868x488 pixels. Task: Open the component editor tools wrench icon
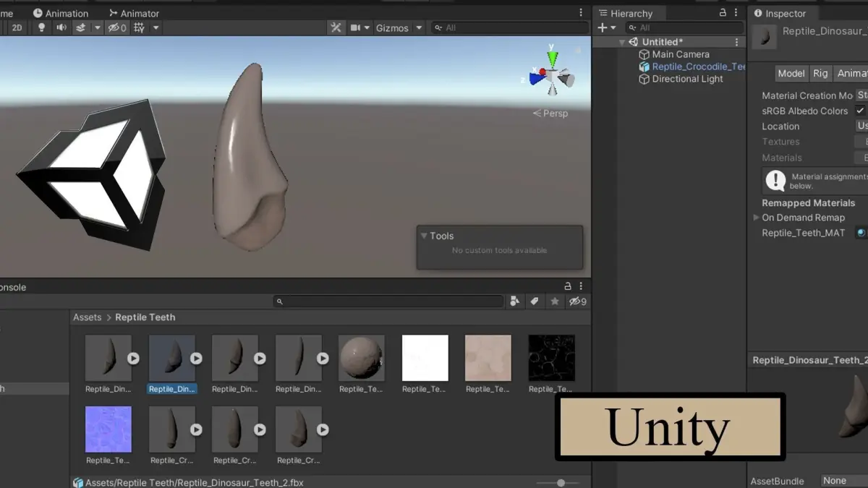pos(336,27)
